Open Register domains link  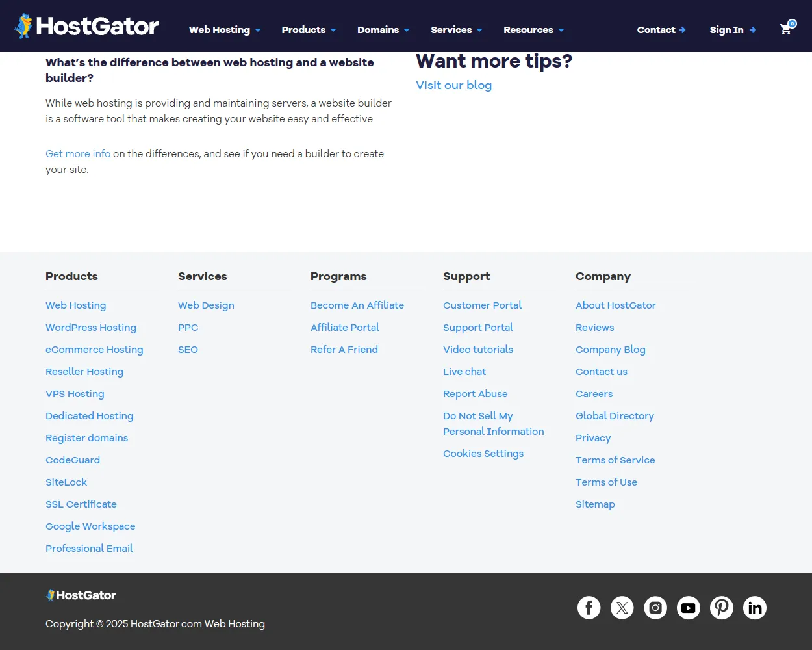pyautogui.click(x=86, y=438)
